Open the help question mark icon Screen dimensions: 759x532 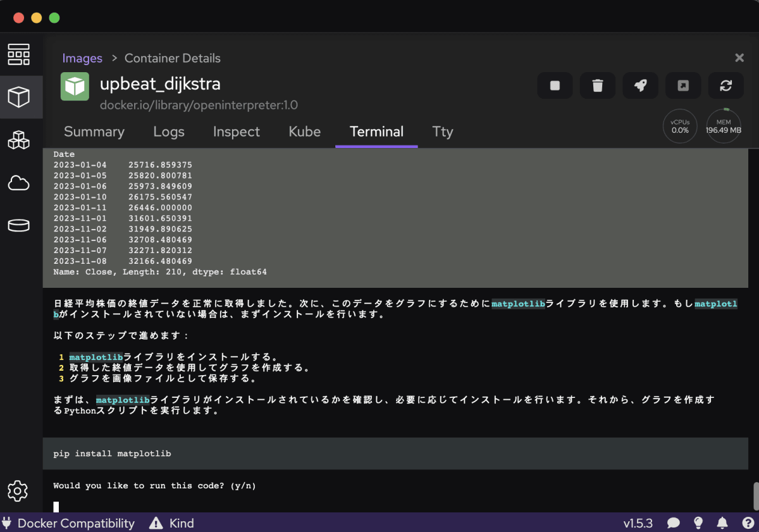[x=746, y=523]
